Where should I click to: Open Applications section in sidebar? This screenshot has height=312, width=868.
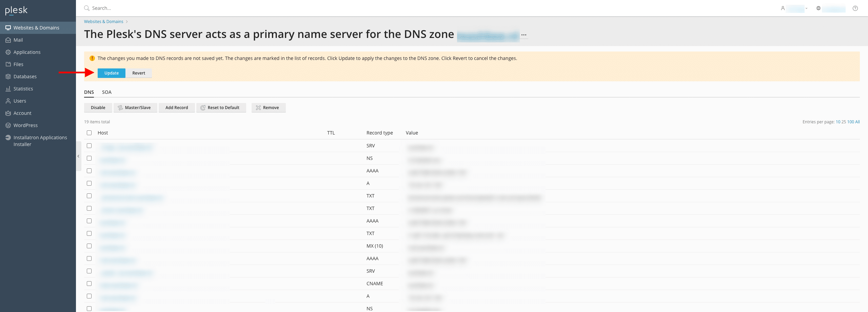click(38, 52)
